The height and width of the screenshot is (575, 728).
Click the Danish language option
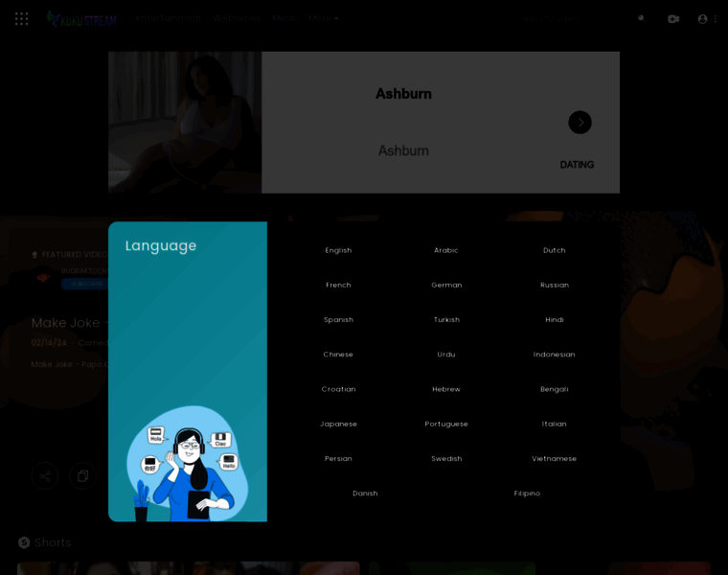coord(365,494)
